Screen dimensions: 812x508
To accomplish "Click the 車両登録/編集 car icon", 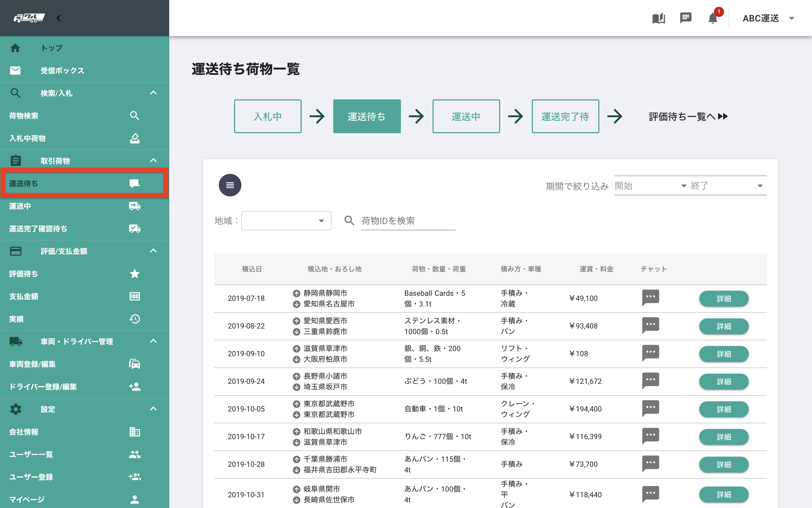I will coord(134,364).
